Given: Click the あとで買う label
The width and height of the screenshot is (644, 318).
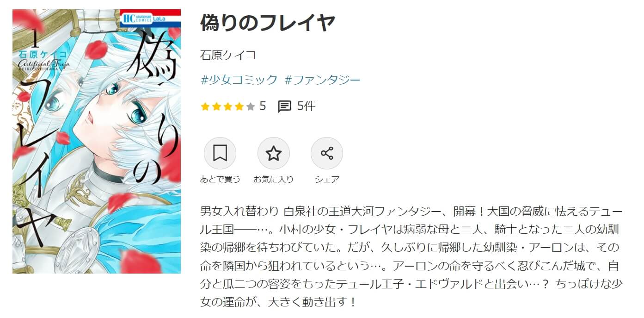Looking at the screenshot, I should click(x=220, y=180).
